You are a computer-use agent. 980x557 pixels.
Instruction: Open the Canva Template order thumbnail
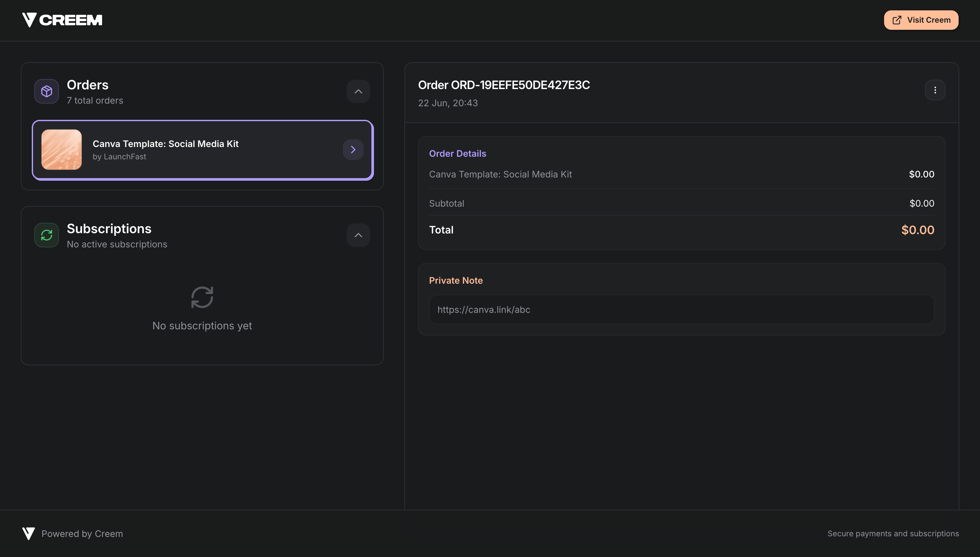click(62, 150)
